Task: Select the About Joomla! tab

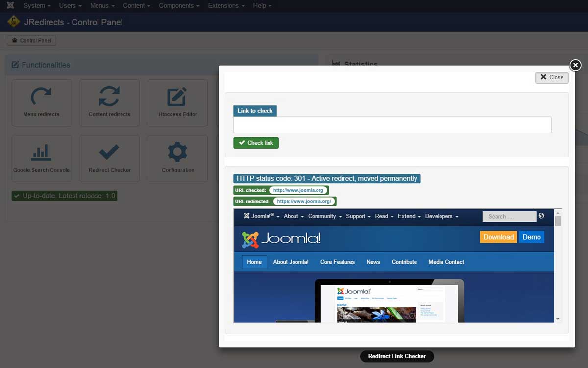Action: point(291,262)
